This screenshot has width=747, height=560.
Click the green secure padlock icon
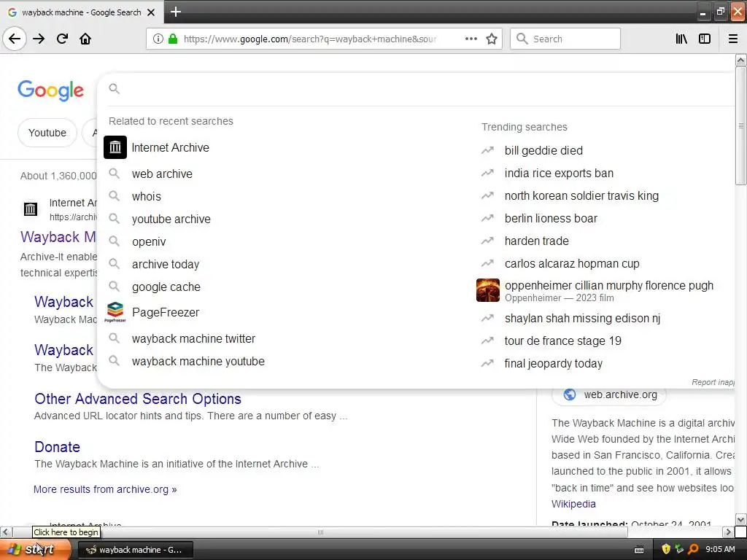click(x=173, y=39)
